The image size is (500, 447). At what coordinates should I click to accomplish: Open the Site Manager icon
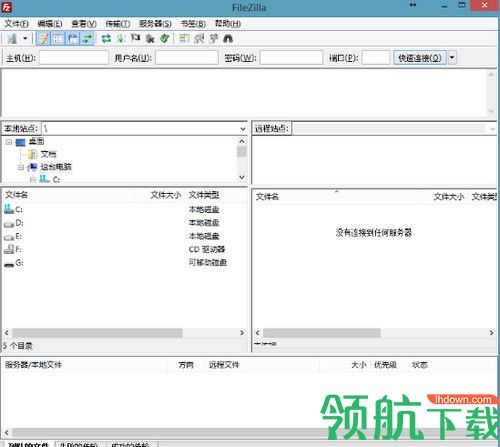click(12, 39)
